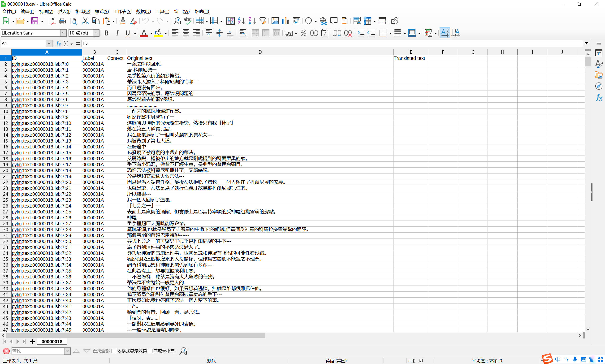Viewport: 605px width, 364px height.
Task: Open the Liberation Sans font name dropdown
Action: pos(63,33)
